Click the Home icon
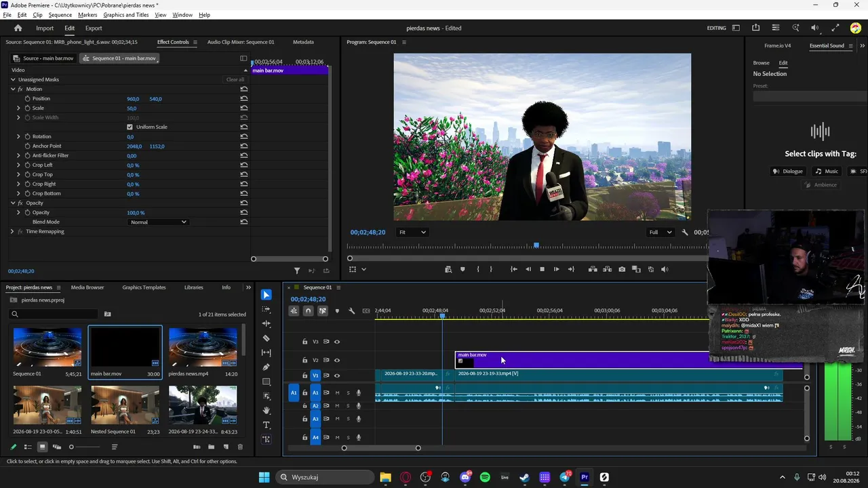This screenshot has width=868, height=488. (x=18, y=28)
